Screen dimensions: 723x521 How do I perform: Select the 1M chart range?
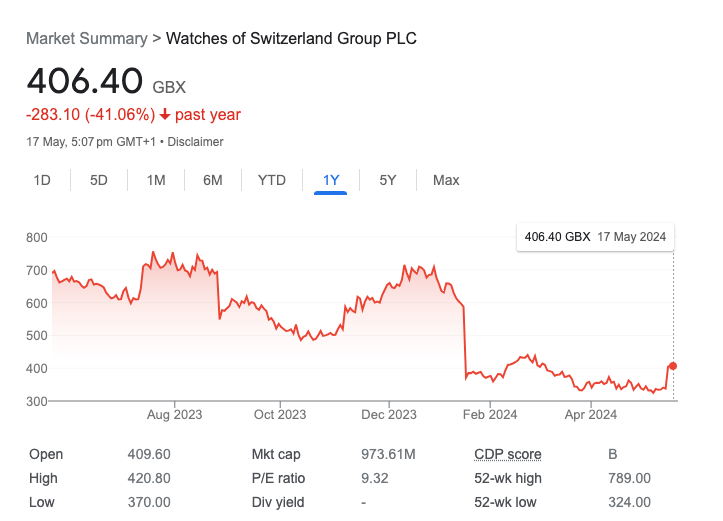coord(156,180)
